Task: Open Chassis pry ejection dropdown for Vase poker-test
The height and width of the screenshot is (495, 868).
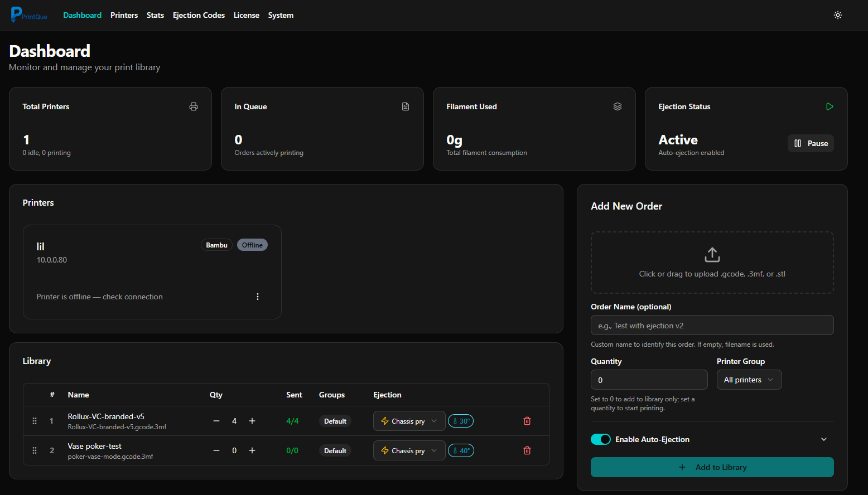Action: point(409,450)
